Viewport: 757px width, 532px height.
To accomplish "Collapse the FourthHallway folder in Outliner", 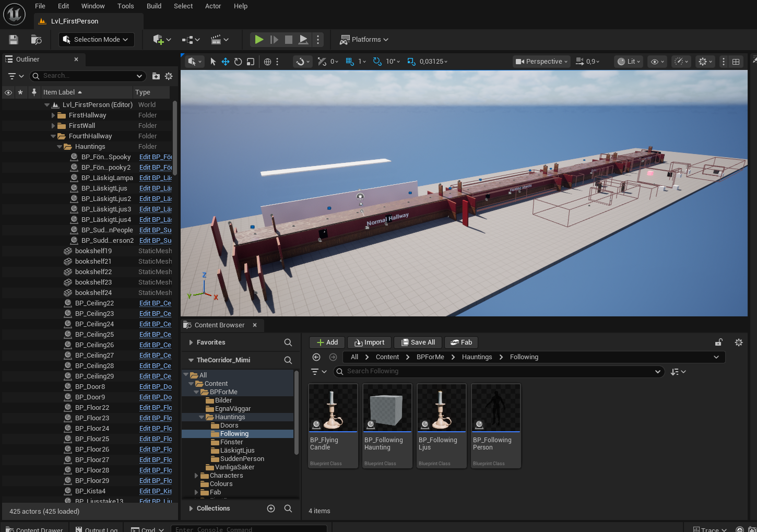I will (x=53, y=136).
